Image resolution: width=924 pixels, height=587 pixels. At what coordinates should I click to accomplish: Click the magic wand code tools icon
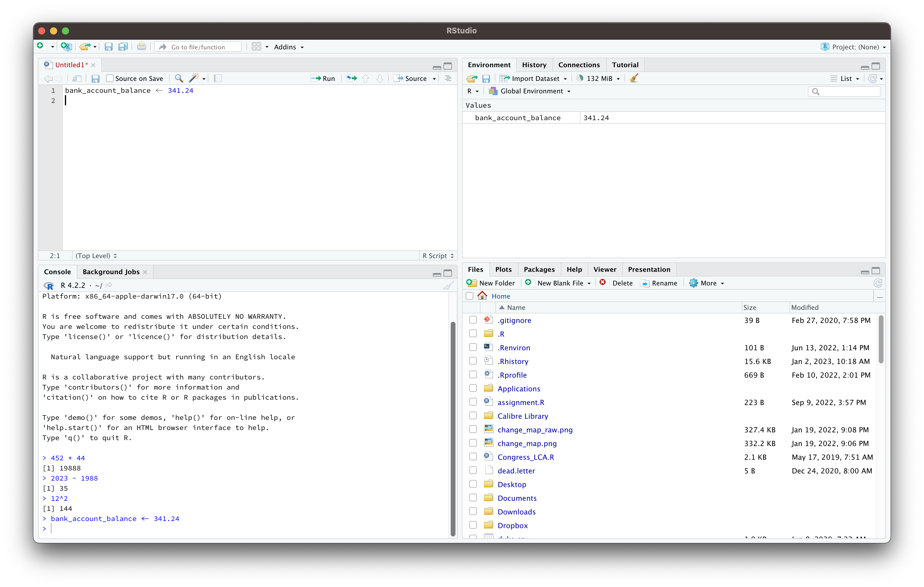[194, 79]
